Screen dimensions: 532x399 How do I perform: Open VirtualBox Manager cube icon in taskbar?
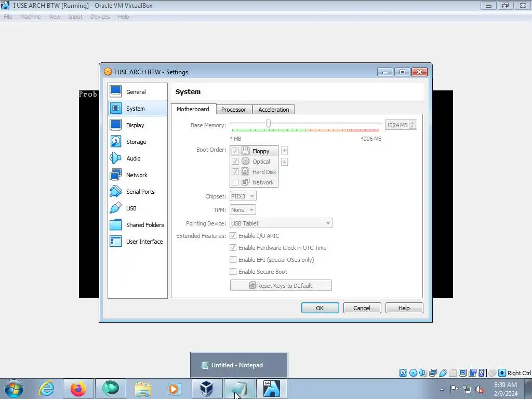(206, 389)
